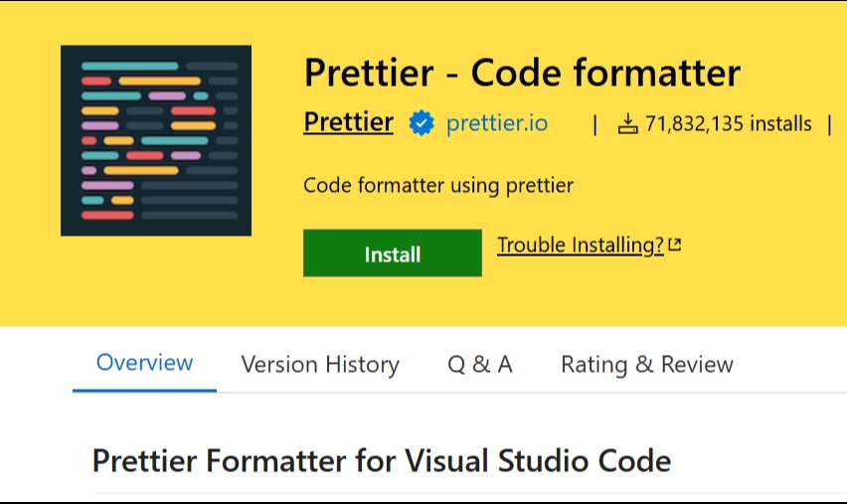
Task: Click the Code formatter using prettier description
Action: click(x=438, y=185)
